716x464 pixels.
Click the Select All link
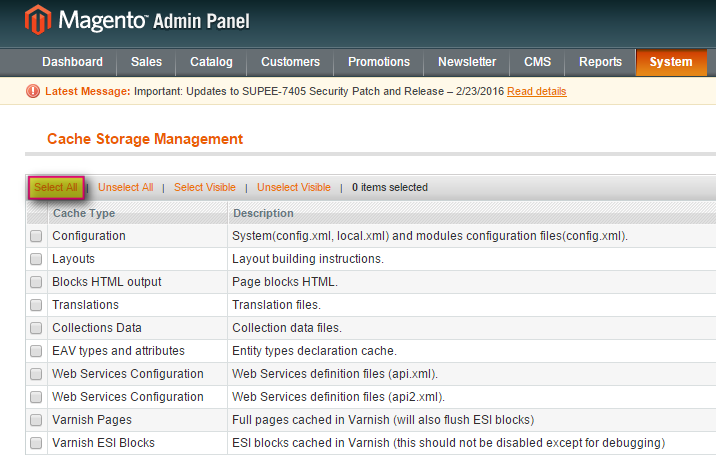(56, 187)
